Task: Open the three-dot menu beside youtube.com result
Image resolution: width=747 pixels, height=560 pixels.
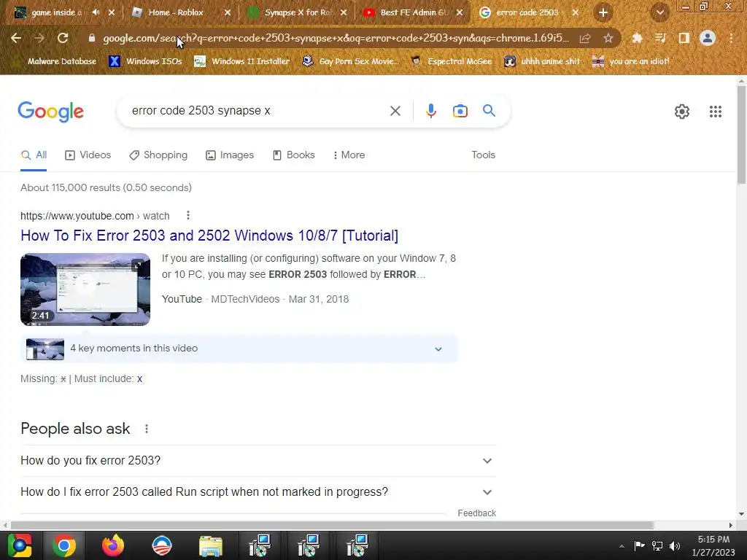Action: coord(188,216)
